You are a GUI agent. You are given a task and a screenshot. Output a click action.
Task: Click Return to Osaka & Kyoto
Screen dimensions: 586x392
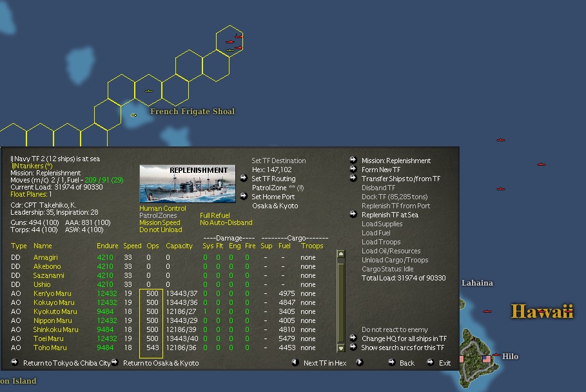161,363
